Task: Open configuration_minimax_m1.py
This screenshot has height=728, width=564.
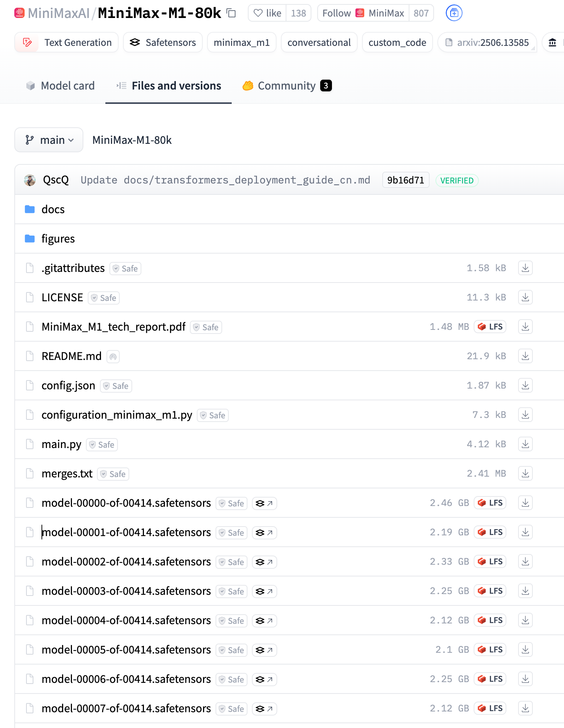Action: 117,415
